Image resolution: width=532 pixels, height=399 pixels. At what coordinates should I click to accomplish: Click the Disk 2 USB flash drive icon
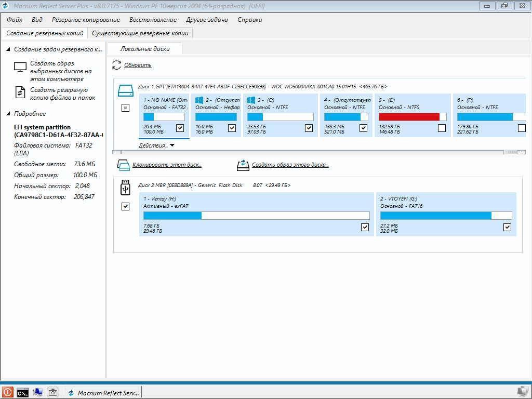[x=125, y=187]
